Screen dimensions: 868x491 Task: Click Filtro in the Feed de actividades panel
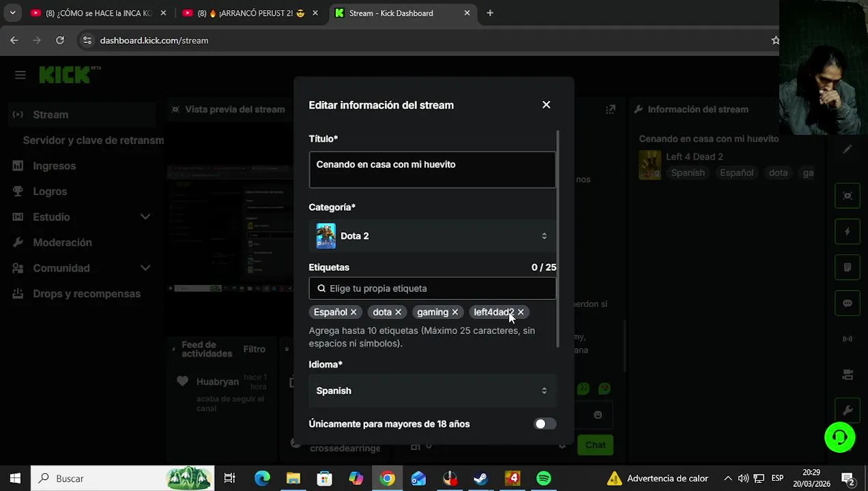coord(254,349)
